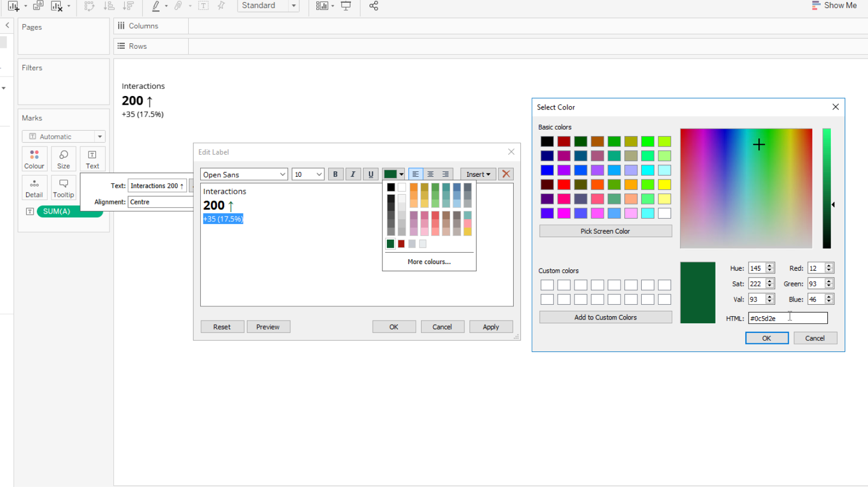
Task: Open the Text marks card
Action: tap(92, 159)
